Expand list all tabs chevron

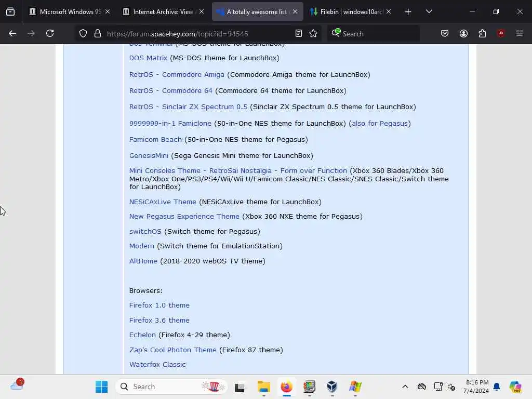coord(429,11)
